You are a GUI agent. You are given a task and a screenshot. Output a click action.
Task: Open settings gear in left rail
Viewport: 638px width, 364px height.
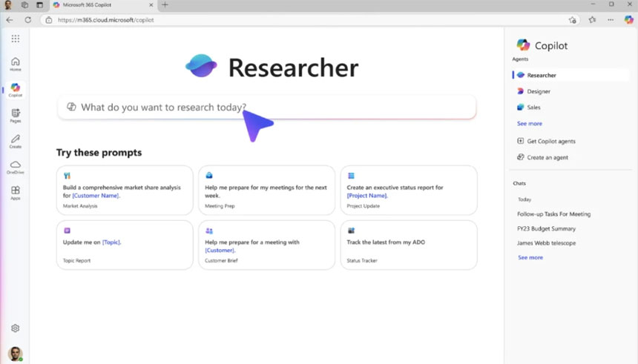16,328
